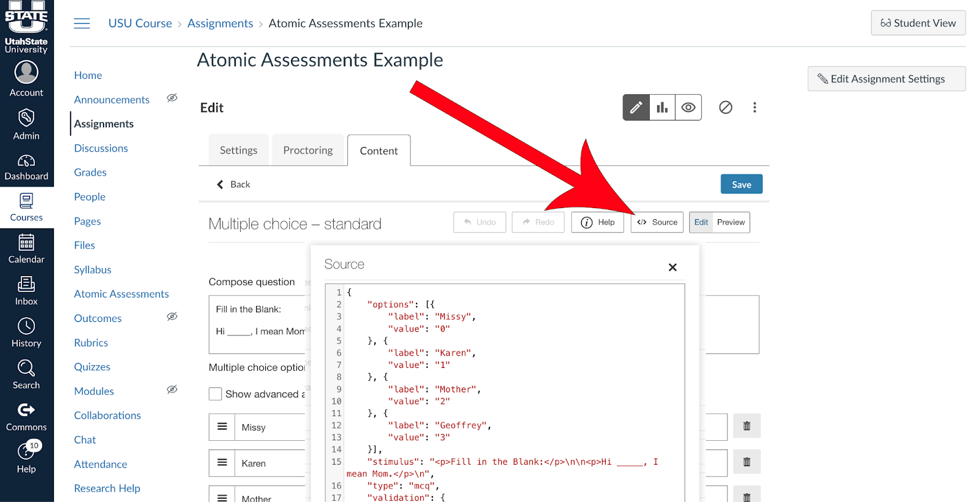Viewport: 980px width, 502px height.
Task: Select the pencil edit mode button
Action: pos(636,108)
